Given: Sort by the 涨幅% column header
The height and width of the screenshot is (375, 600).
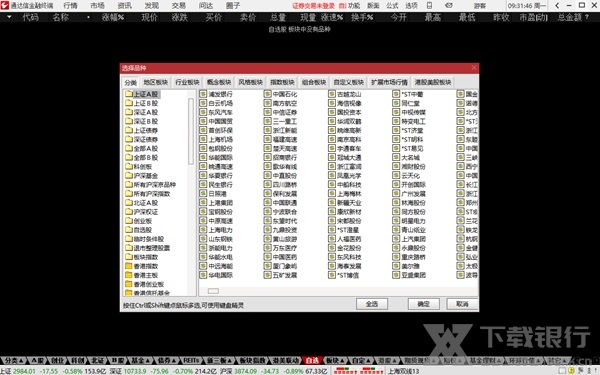Looking at the screenshot, I should click(x=112, y=17).
